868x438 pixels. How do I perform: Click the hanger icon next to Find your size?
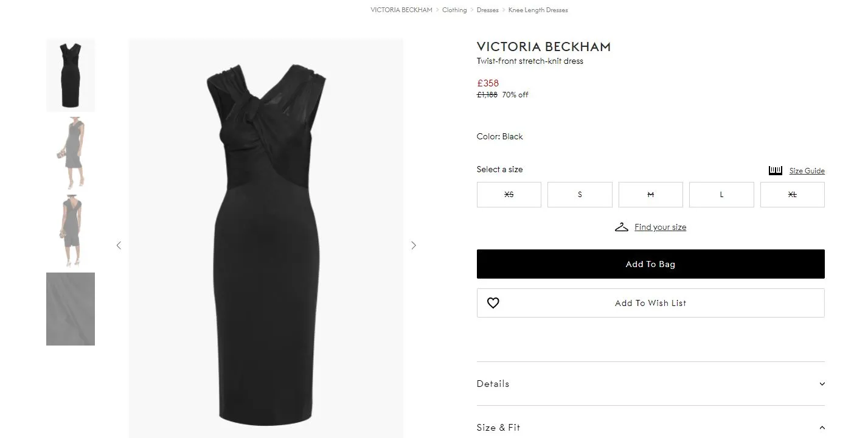[x=621, y=226]
